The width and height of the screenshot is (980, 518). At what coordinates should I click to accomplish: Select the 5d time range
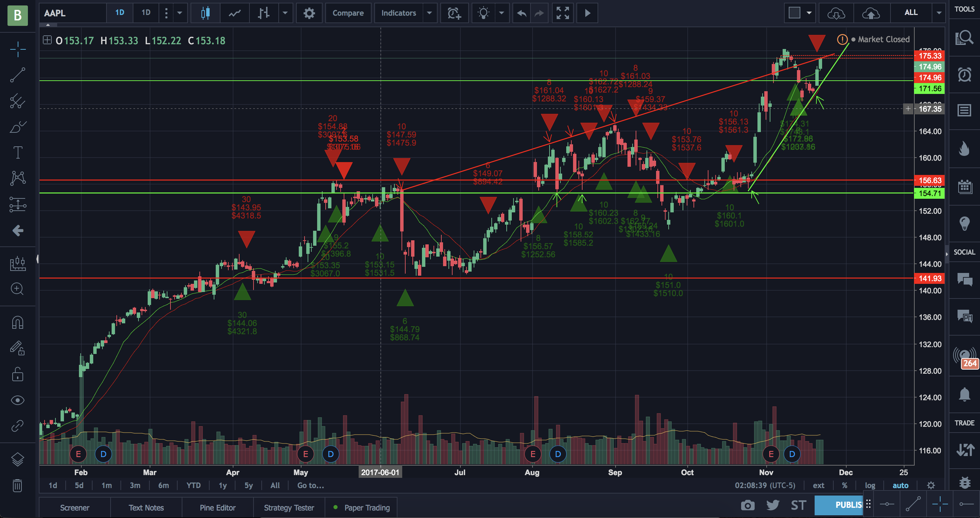coord(79,485)
